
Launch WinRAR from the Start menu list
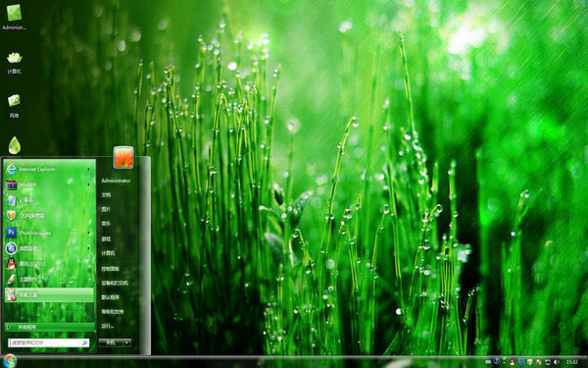(49, 184)
